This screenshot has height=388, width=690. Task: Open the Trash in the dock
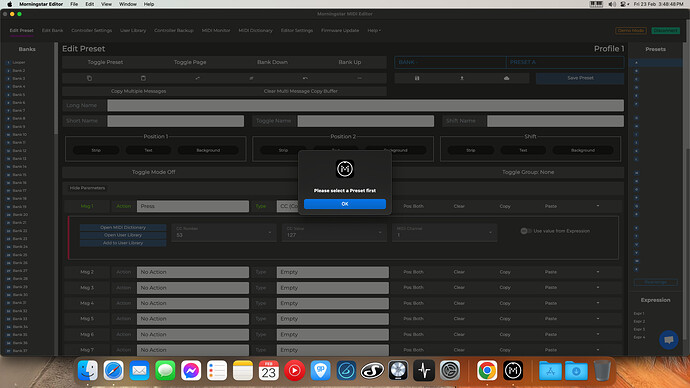(602, 370)
